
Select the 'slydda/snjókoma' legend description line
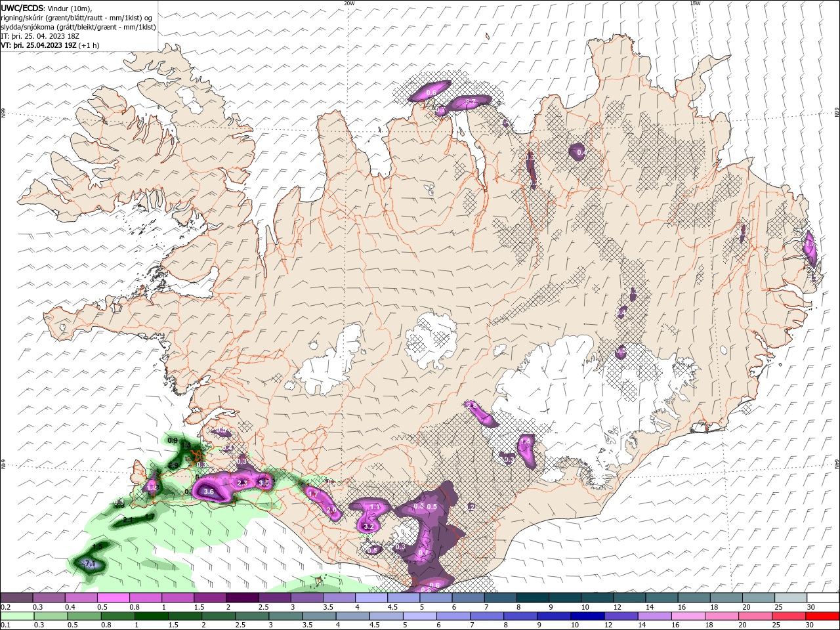pyautogui.click(x=79, y=27)
